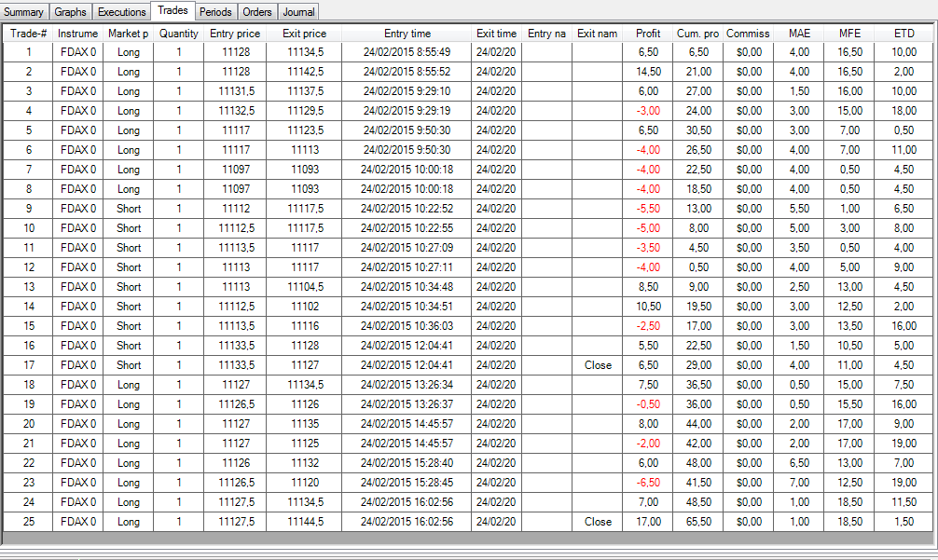The width and height of the screenshot is (938, 560).
Task: Click entry time 24/02/2015 13:26:34
Action: pyautogui.click(x=407, y=385)
